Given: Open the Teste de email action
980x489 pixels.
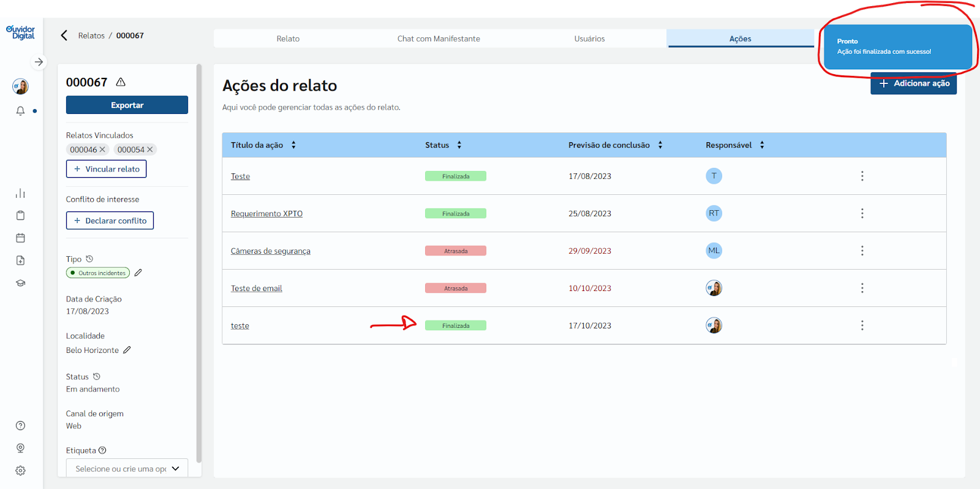Looking at the screenshot, I should [x=257, y=289].
